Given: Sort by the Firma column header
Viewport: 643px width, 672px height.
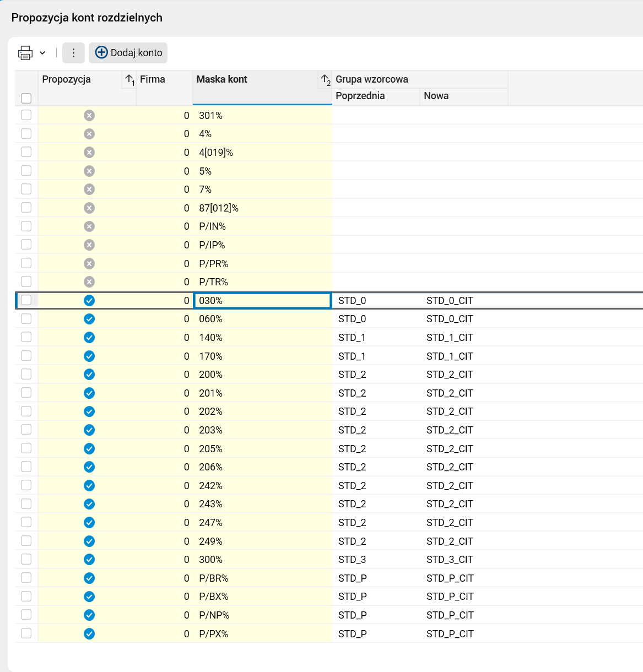Looking at the screenshot, I should (153, 79).
